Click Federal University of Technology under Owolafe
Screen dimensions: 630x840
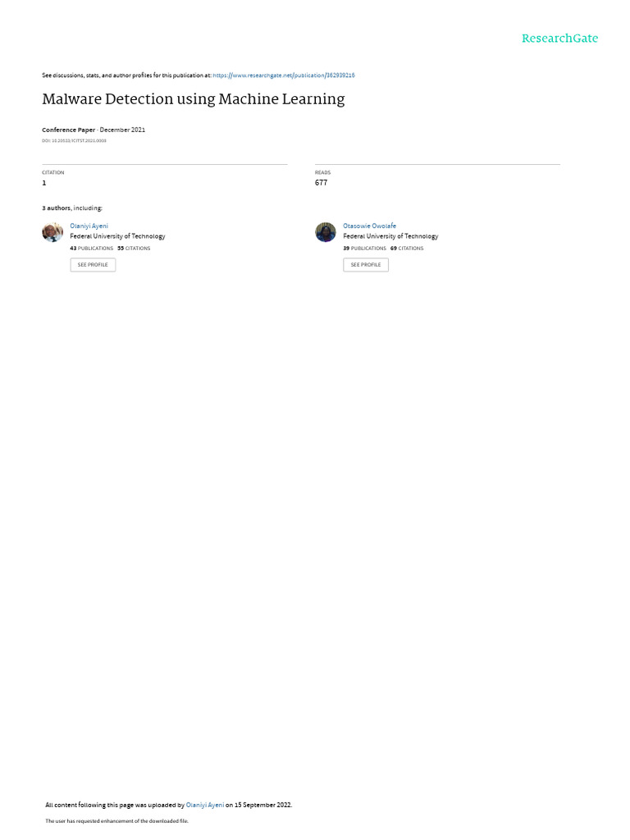pyautogui.click(x=390, y=236)
